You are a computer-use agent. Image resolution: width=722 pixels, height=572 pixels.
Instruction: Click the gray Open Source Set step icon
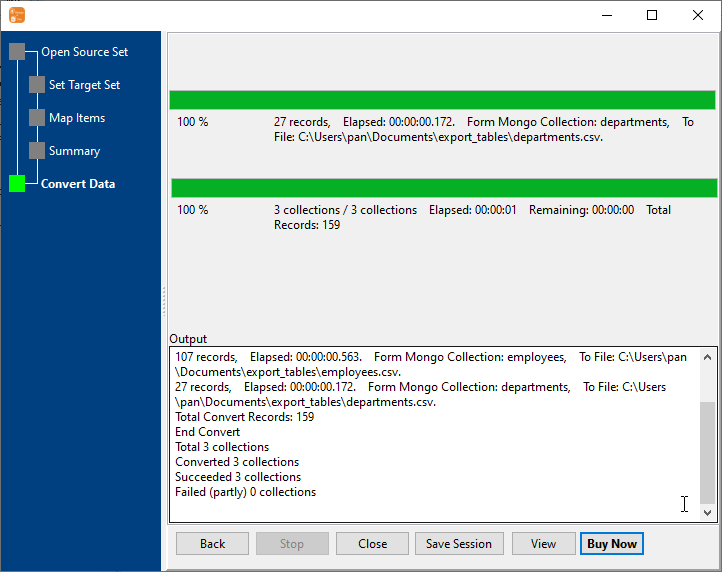click(17, 52)
